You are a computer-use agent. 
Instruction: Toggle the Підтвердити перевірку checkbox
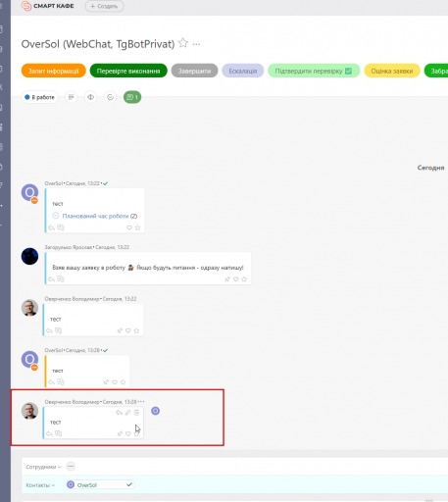[x=349, y=71]
